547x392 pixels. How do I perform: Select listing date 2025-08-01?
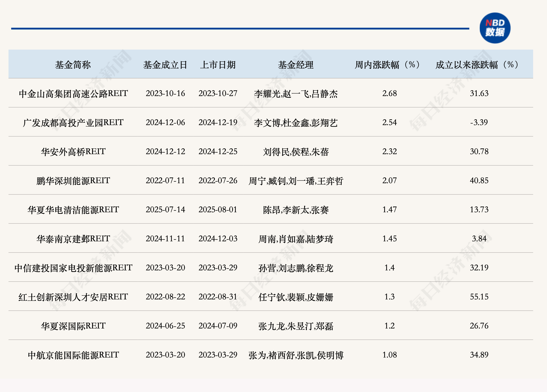pyautogui.click(x=218, y=210)
